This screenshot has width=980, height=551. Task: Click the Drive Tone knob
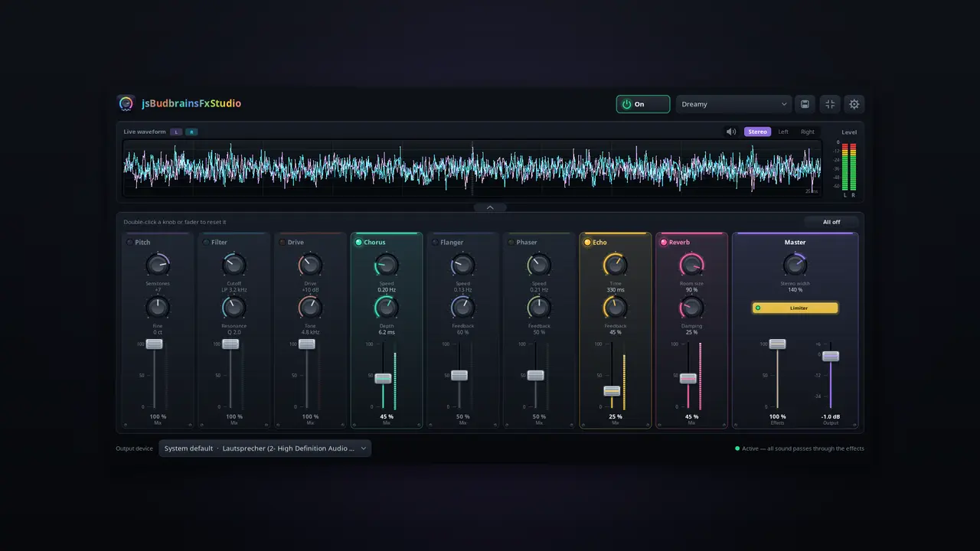click(x=310, y=308)
